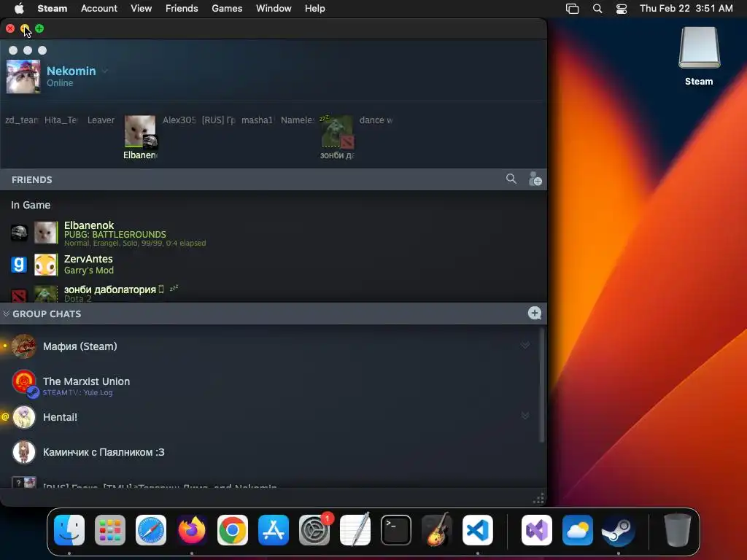Open App Store from the Dock

(x=274, y=529)
